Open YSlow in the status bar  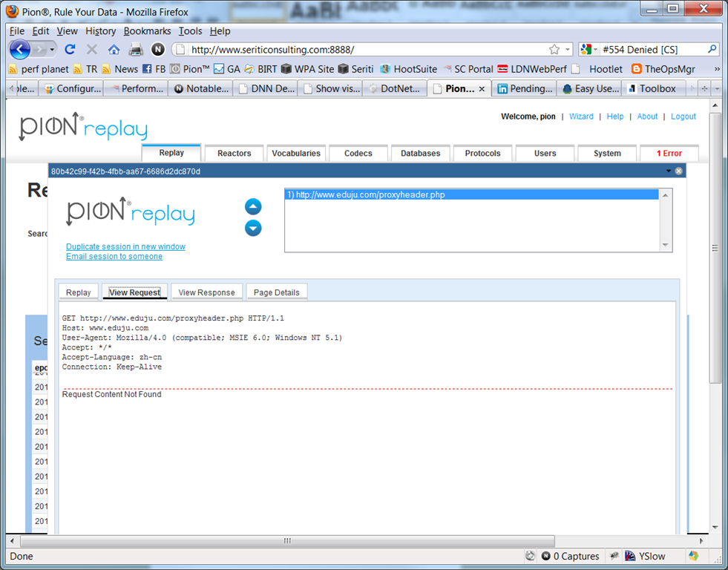click(x=645, y=556)
